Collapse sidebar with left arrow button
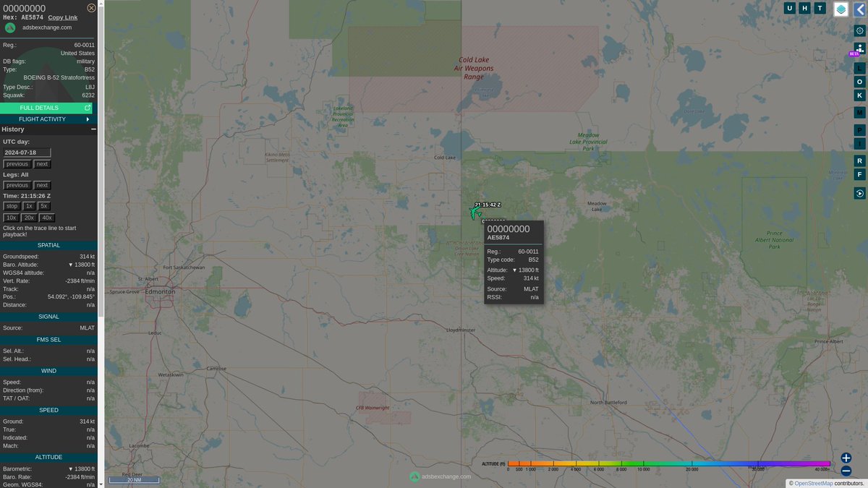The image size is (868, 488). click(x=859, y=9)
